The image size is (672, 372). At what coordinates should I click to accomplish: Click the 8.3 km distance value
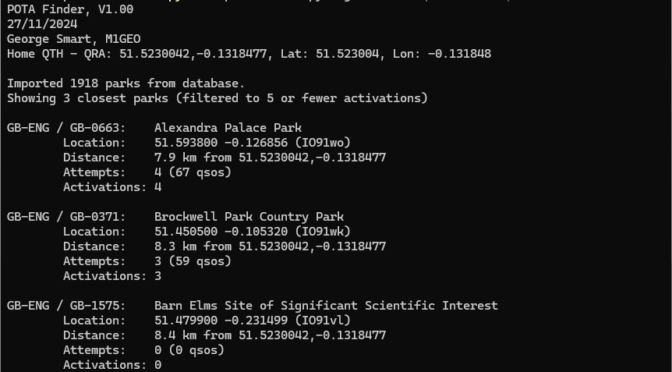[175, 246]
